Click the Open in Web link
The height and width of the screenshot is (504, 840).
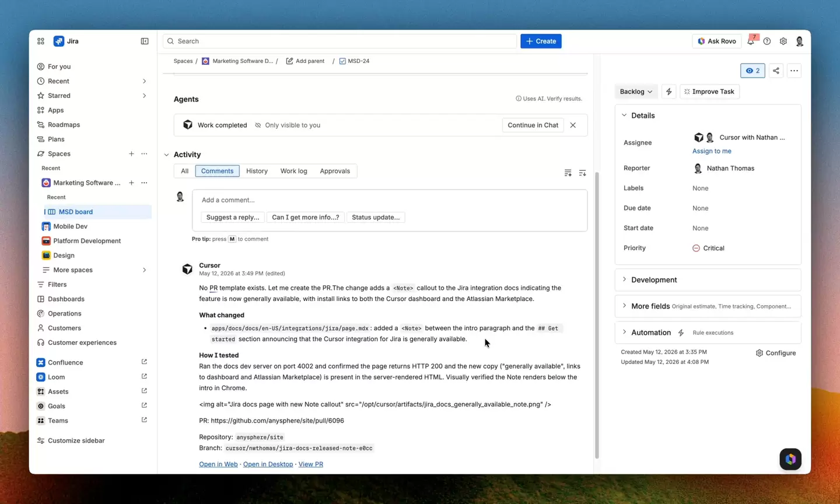click(x=218, y=464)
